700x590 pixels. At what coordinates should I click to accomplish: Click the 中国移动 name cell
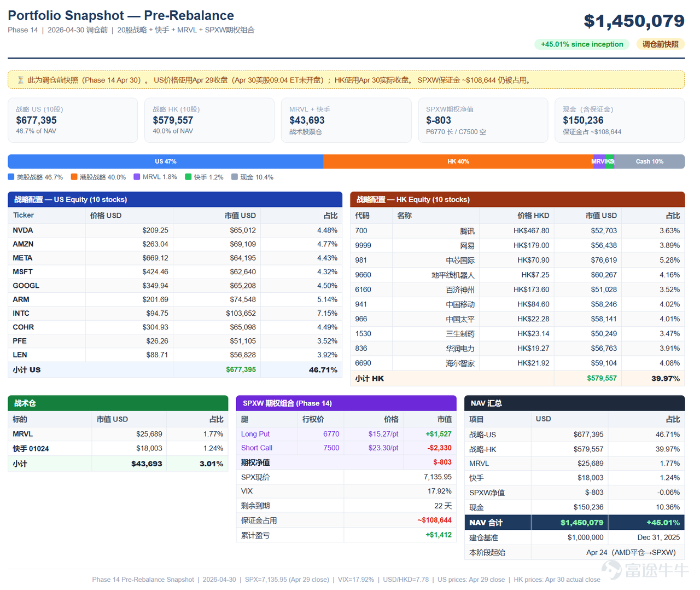[x=436, y=304]
